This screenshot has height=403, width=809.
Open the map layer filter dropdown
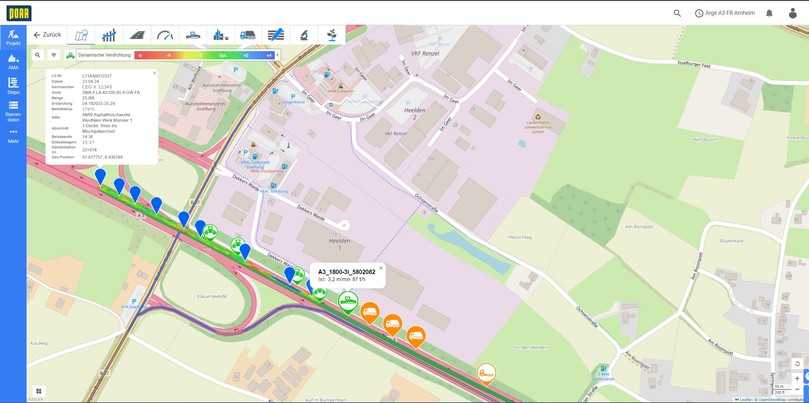click(53, 55)
